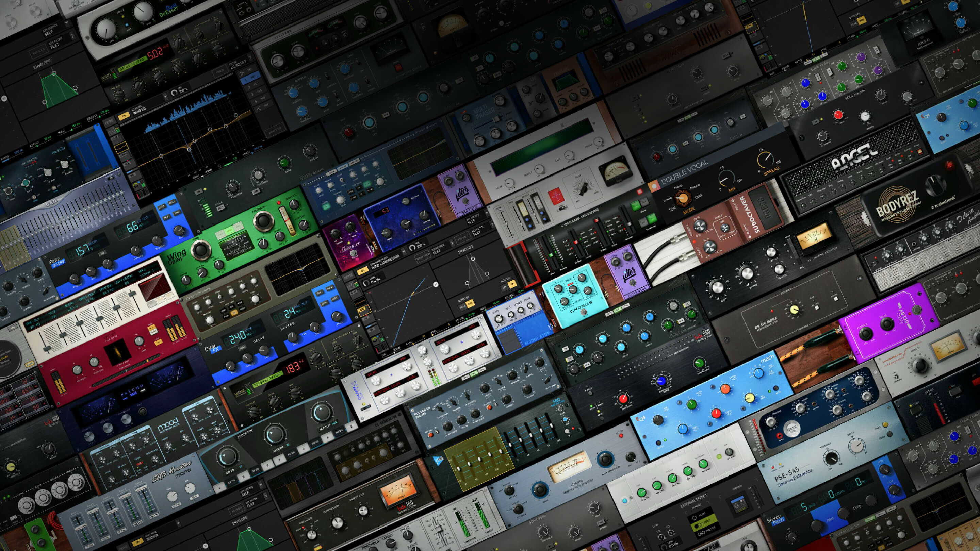Screen dimensions: 980x551
Task: Toggle the yellow ON switch in Wing Compressor
Action: [363, 271]
